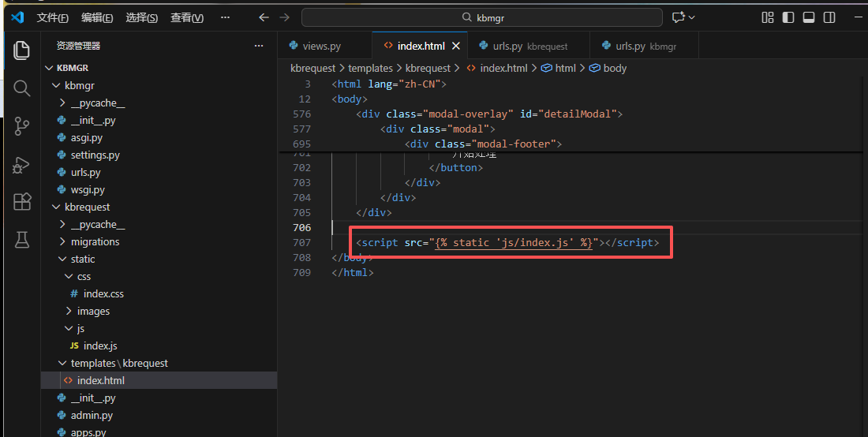The width and height of the screenshot is (868, 437).
Task: Click line number 706 in gutter
Action: coord(301,227)
